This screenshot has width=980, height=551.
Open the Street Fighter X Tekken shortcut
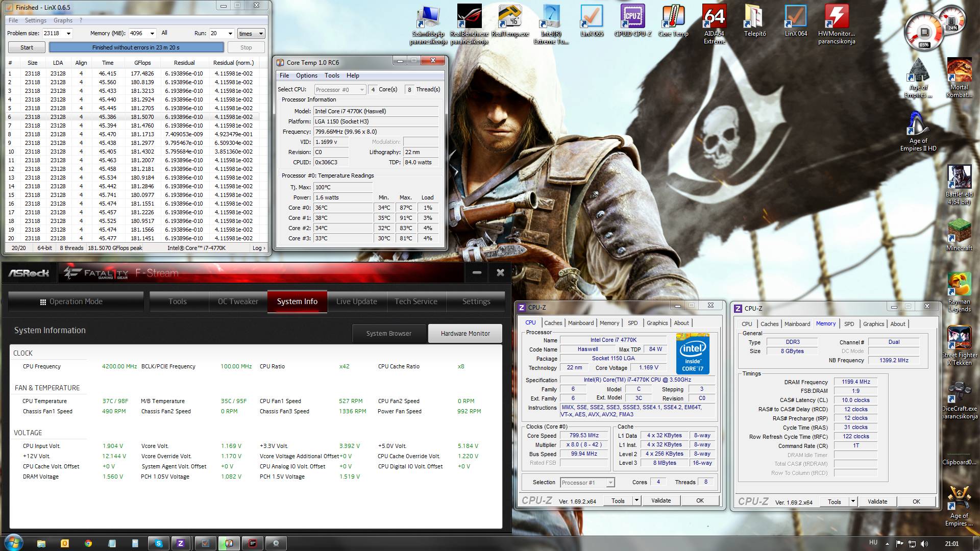960,345
